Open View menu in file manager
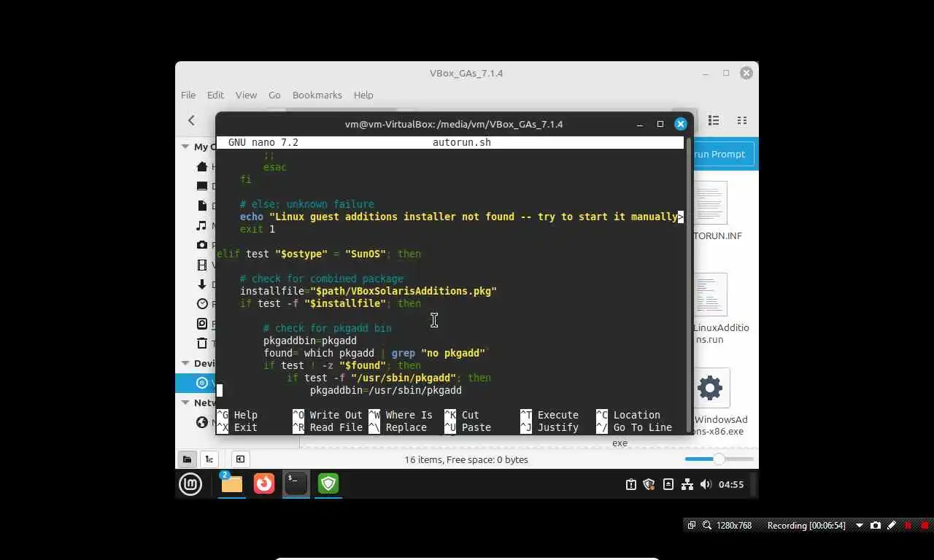This screenshot has width=934, height=560. 246,95
